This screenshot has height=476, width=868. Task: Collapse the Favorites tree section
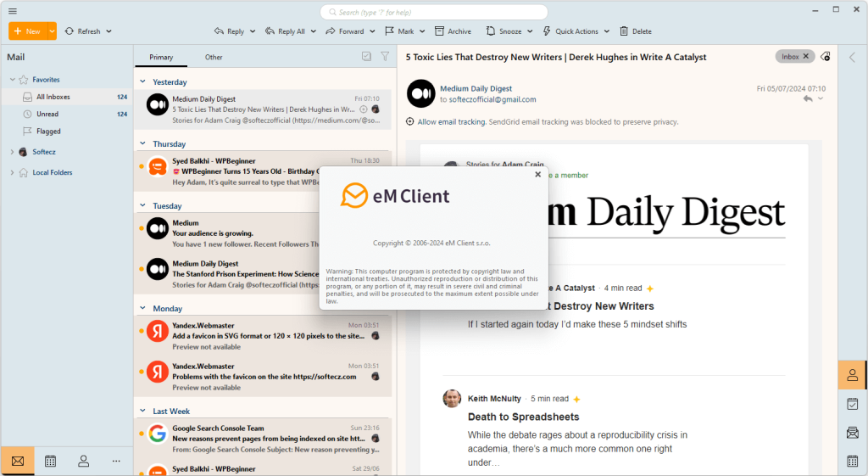point(12,80)
